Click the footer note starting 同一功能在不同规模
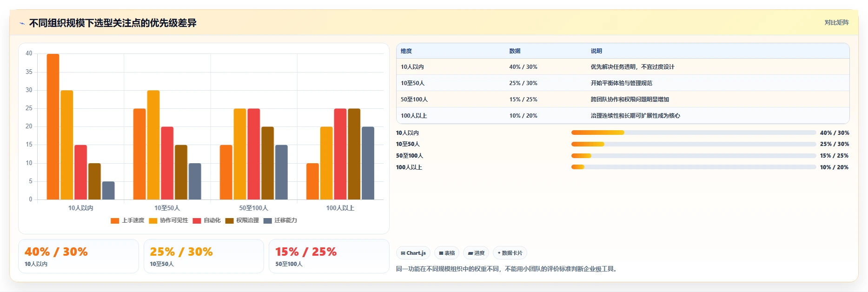The height and width of the screenshot is (292, 868). pos(508,269)
